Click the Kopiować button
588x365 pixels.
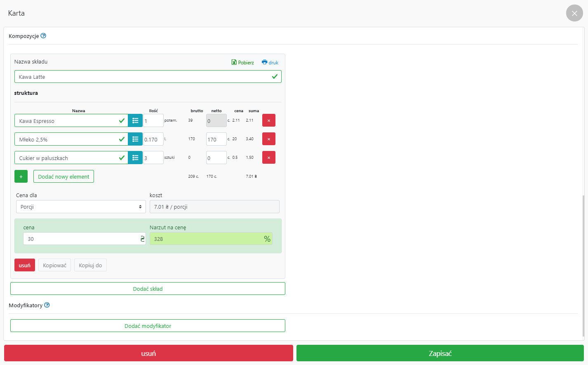pos(54,265)
